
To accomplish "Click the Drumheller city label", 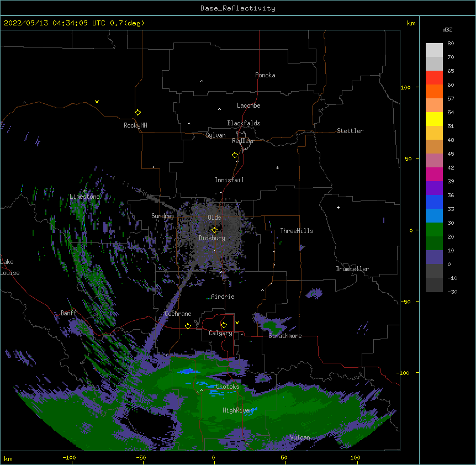I will tap(352, 269).
